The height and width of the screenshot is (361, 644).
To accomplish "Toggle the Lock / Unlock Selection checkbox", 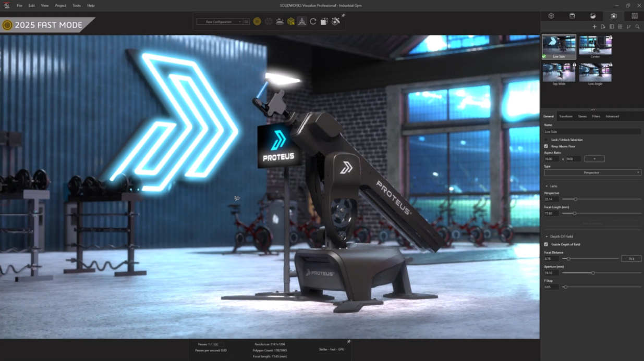I will 546,140.
